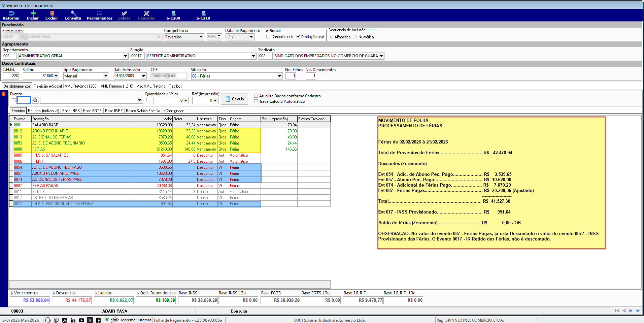Click the Excluir delete icon
Screen dimensions: 644x323
click(52, 13)
